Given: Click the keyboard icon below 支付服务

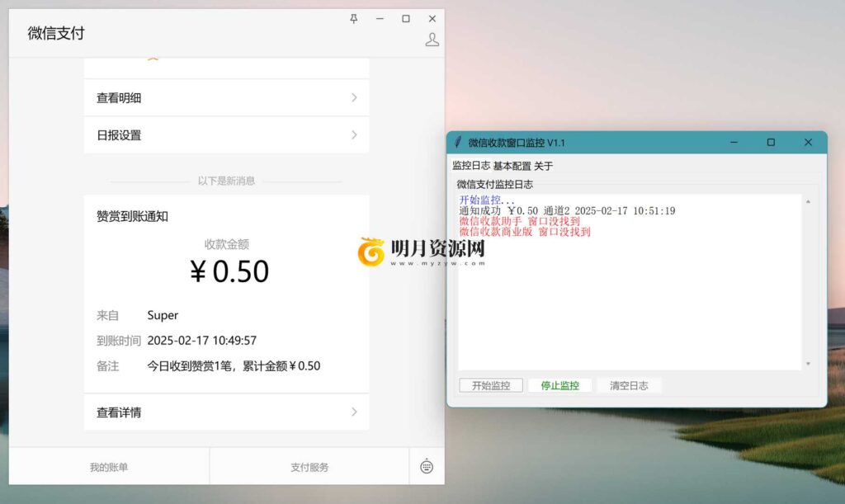Looking at the screenshot, I should click(x=426, y=466).
